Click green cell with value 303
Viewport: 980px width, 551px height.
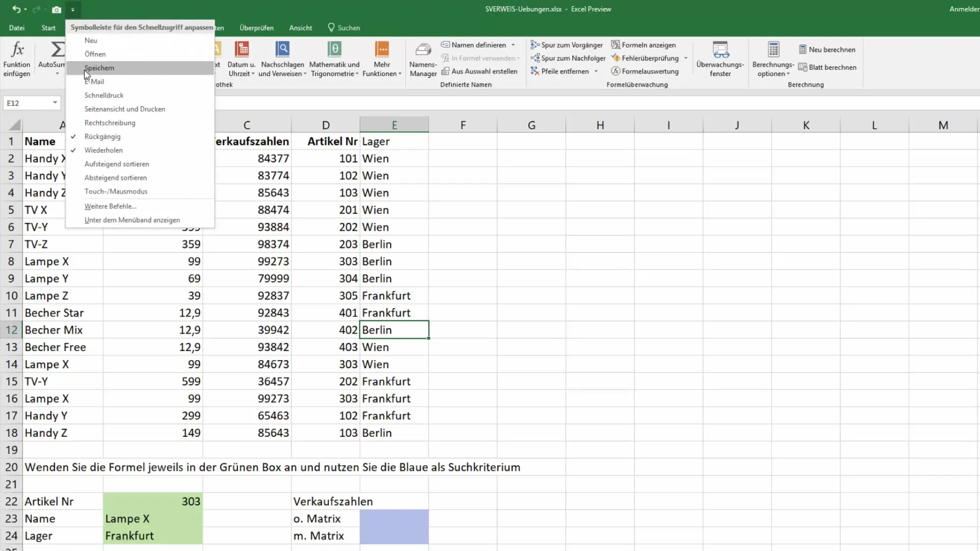(153, 502)
